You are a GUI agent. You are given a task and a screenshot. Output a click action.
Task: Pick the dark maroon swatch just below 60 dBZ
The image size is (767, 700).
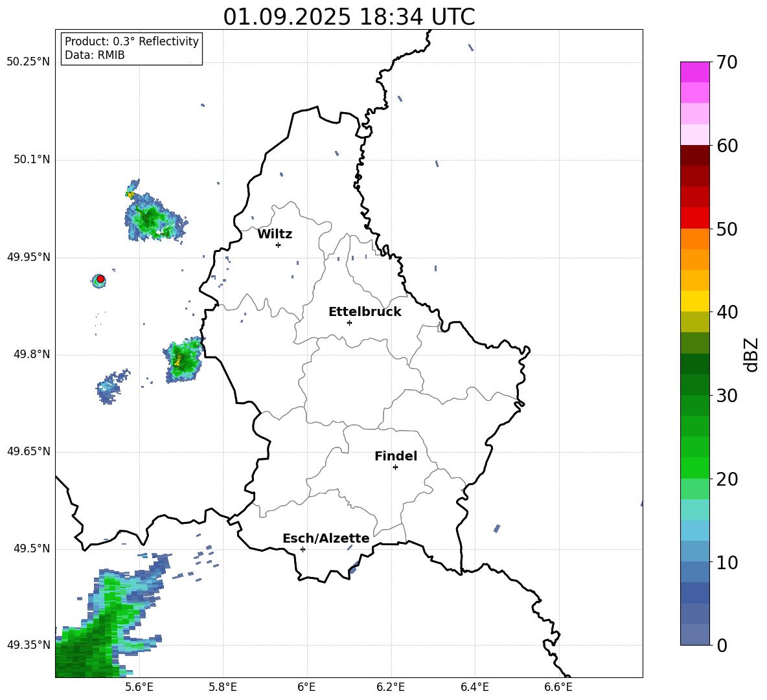[695, 155]
